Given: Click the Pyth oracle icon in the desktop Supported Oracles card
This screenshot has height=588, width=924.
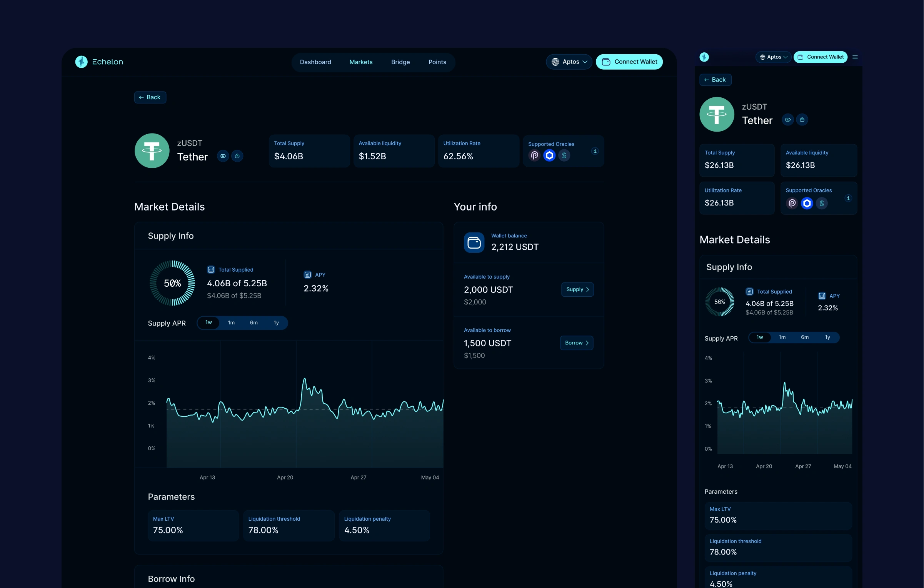Looking at the screenshot, I should click(534, 155).
